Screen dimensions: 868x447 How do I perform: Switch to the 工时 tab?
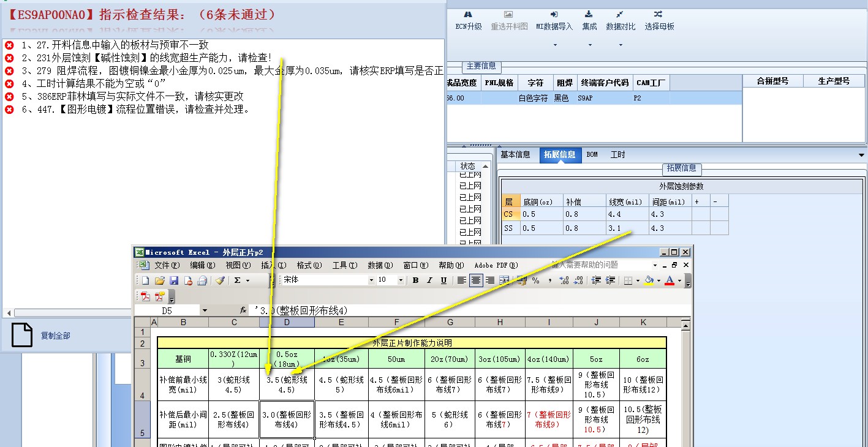[x=618, y=155]
